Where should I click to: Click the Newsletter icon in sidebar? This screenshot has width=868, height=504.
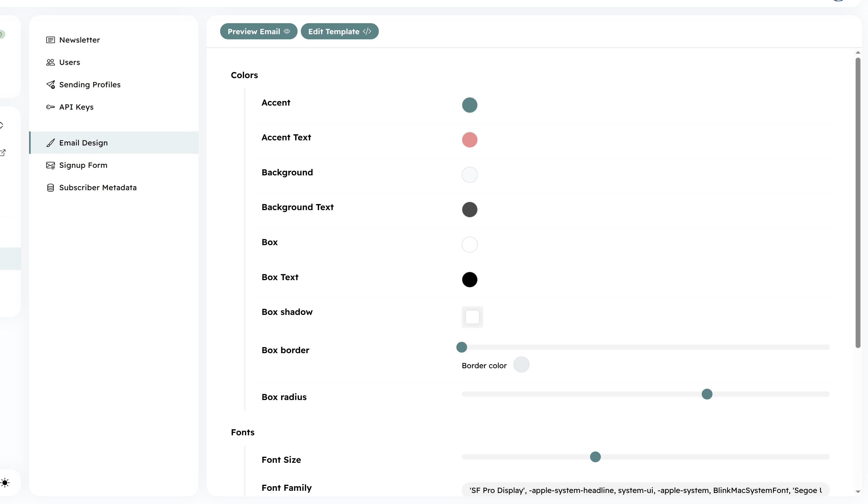point(50,40)
